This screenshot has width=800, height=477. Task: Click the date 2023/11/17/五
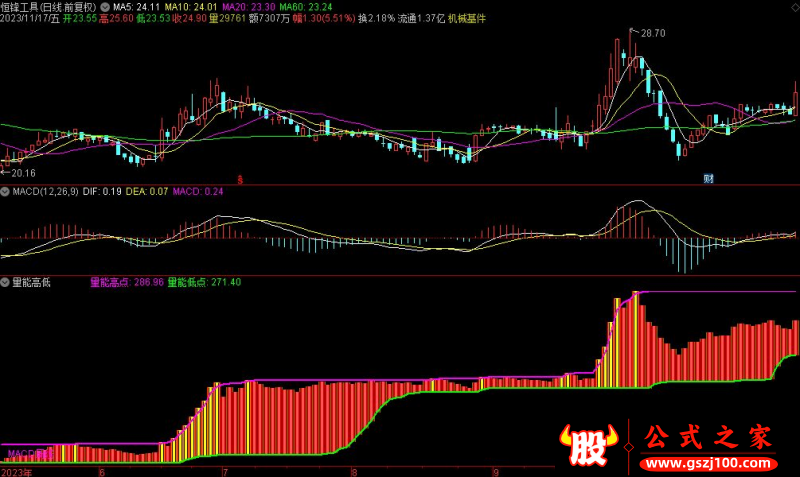tap(30, 18)
